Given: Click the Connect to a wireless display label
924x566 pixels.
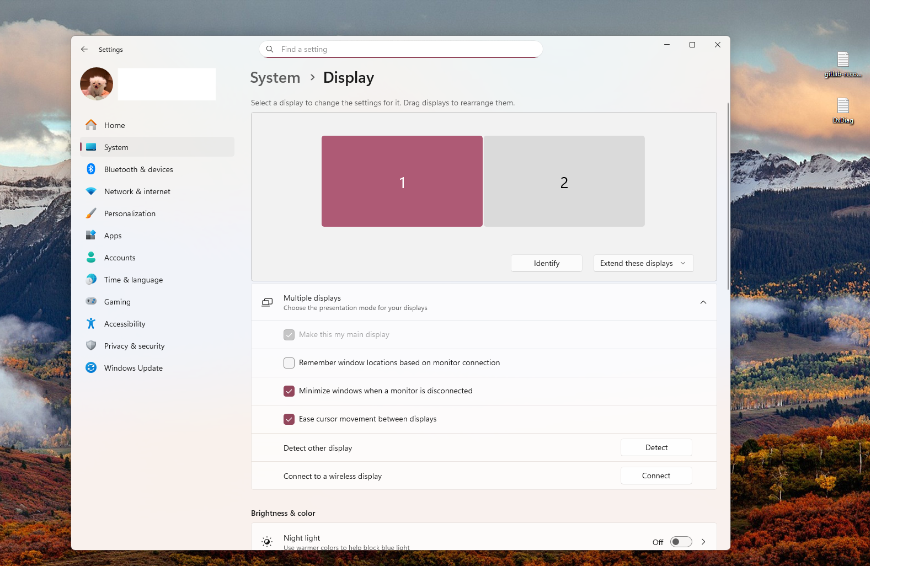Looking at the screenshot, I should pyautogui.click(x=333, y=476).
